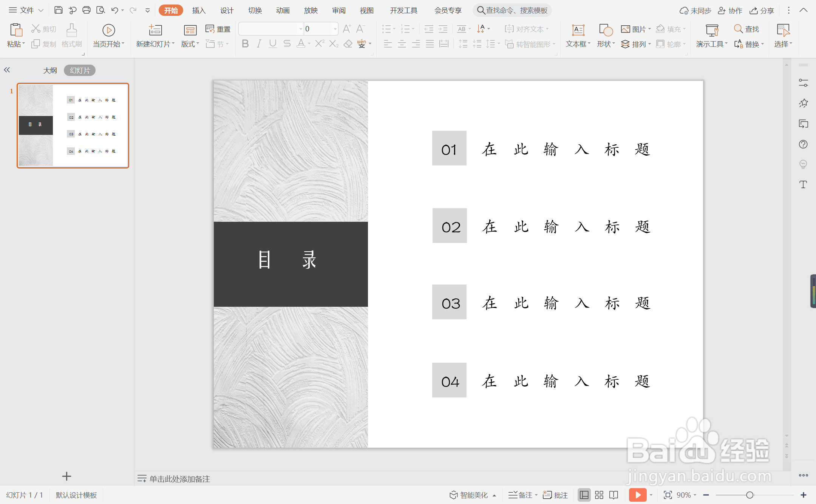816x504 pixels.
Task: Click the Print icon
Action: tap(87, 10)
